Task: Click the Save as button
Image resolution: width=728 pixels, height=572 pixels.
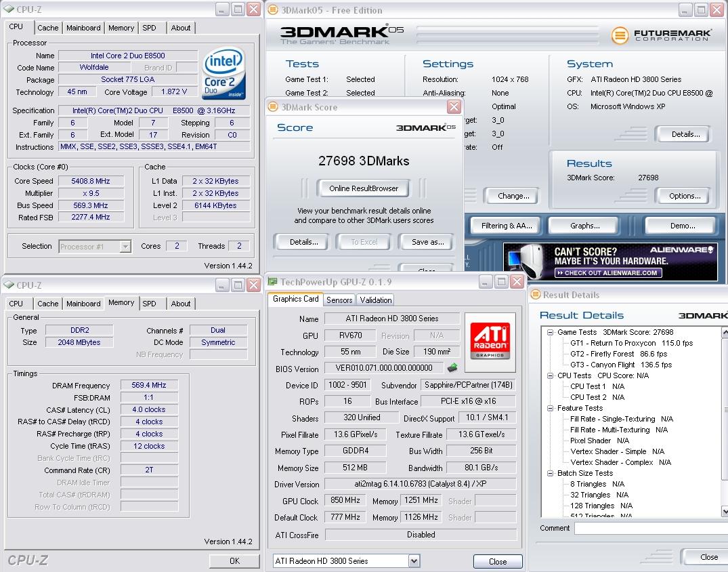Action: (427, 242)
